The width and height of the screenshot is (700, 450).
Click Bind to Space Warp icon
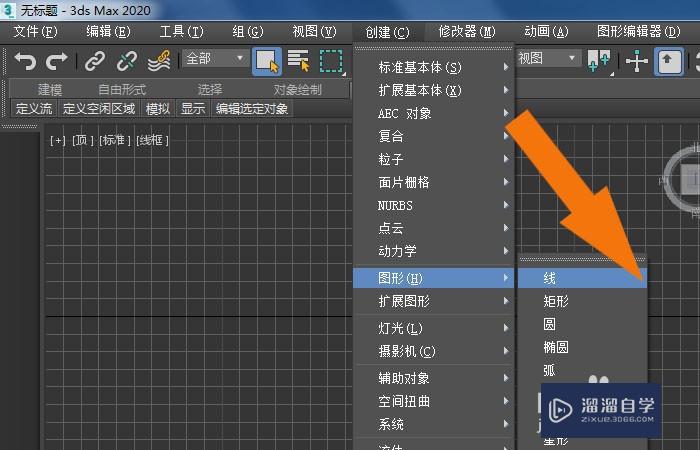(x=159, y=61)
